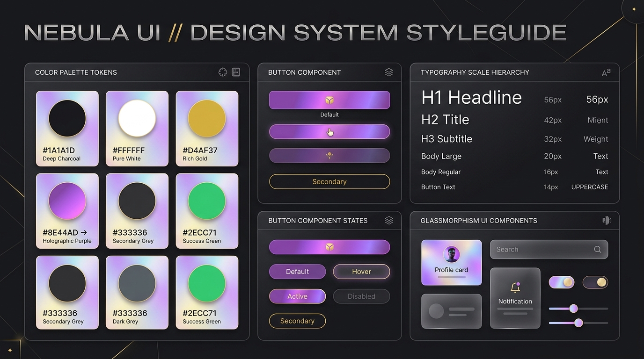644x359 pixels.
Task: Select the Dark Grey #333336 swatch
Action: click(x=137, y=293)
